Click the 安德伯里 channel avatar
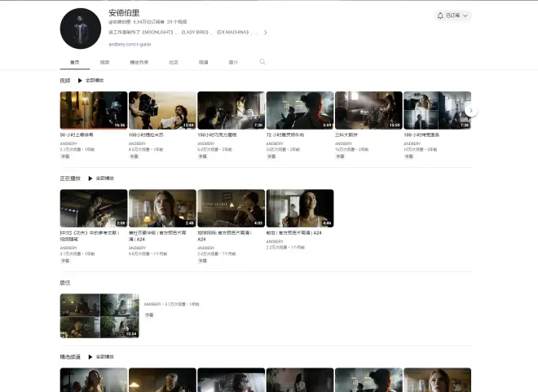The height and width of the screenshot is (392, 538). click(x=80, y=29)
